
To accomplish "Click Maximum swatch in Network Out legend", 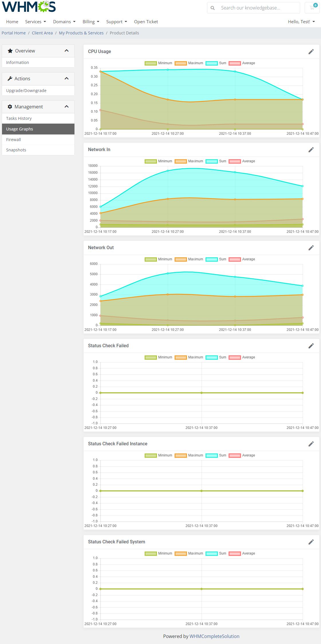I will coord(181,259).
